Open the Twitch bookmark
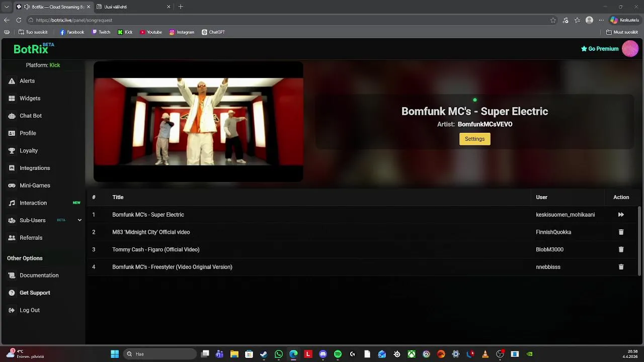644x362 pixels. pos(101,32)
